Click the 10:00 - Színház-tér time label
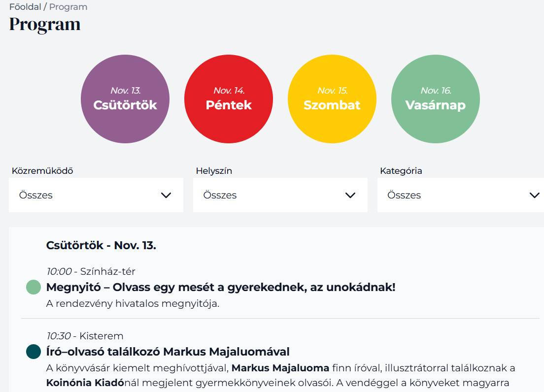 (x=91, y=271)
